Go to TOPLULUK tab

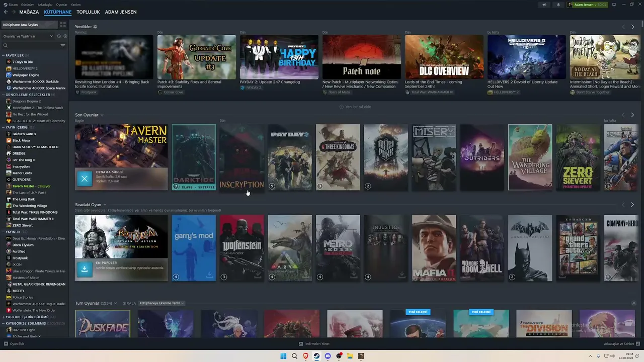[88, 12]
